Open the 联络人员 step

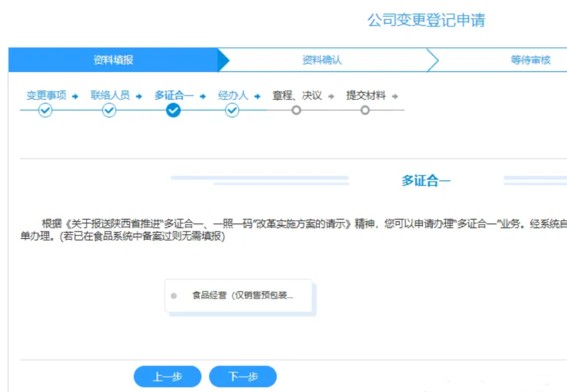110,96
